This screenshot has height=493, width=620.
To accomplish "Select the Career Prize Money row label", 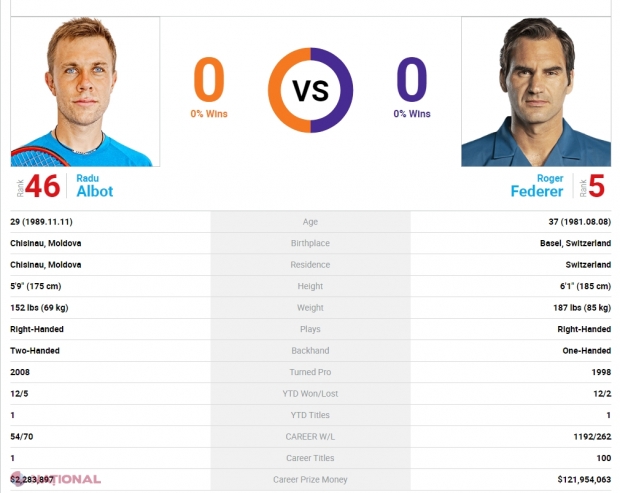I will tap(310, 480).
